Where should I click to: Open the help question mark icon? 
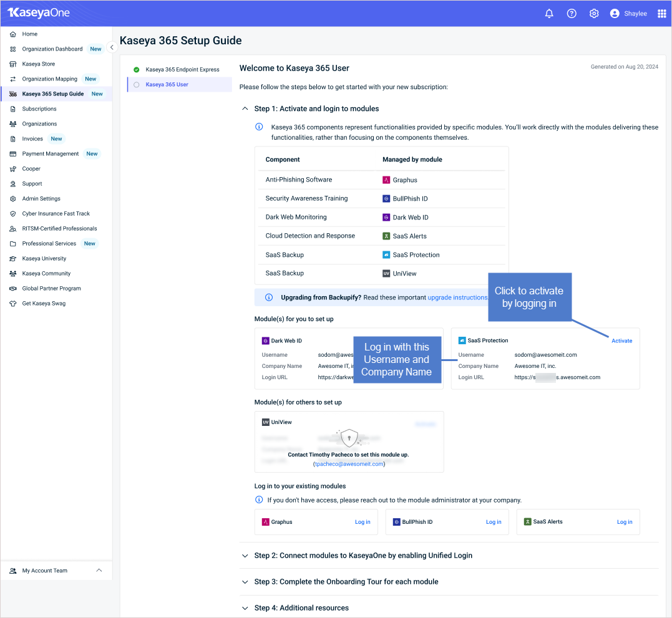[x=572, y=14]
